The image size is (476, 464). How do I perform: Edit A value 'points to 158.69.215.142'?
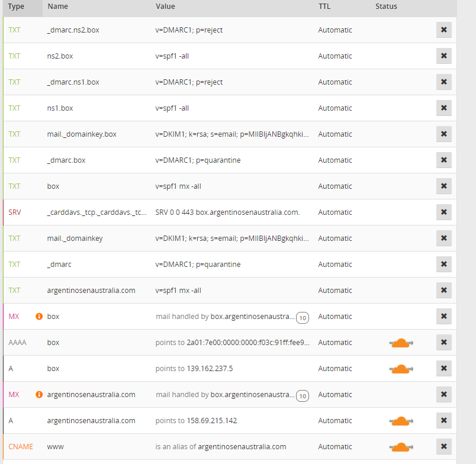pos(196,421)
